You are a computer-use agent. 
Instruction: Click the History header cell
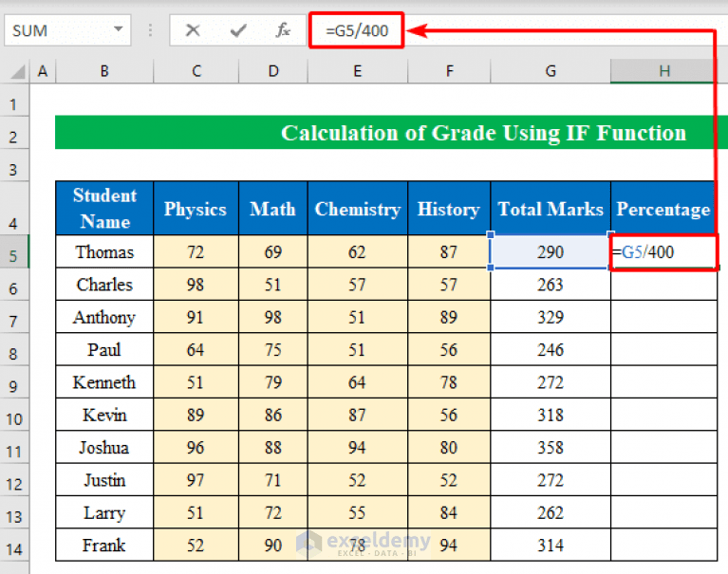click(x=449, y=209)
